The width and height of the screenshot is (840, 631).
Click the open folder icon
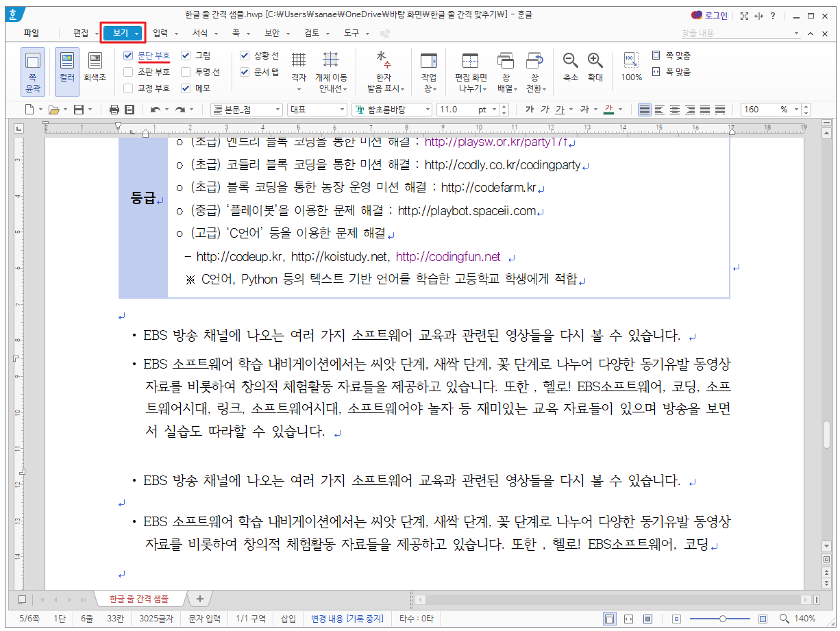click(53, 110)
